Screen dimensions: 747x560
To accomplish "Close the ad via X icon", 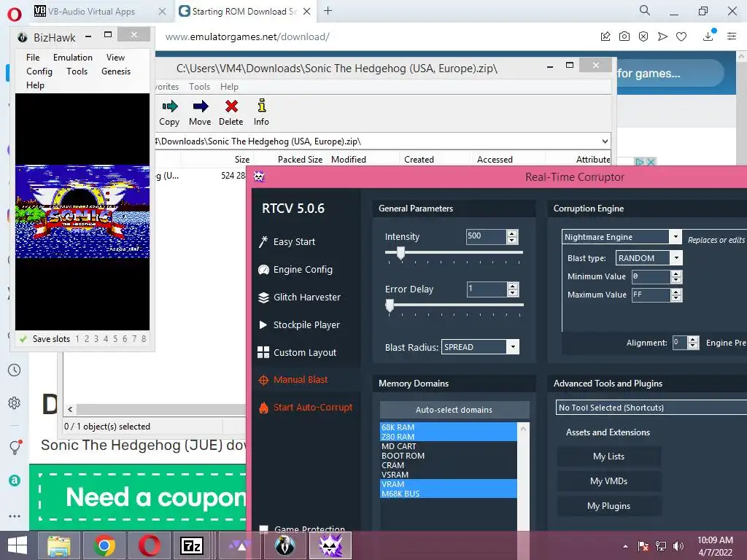I will (x=651, y=162).
